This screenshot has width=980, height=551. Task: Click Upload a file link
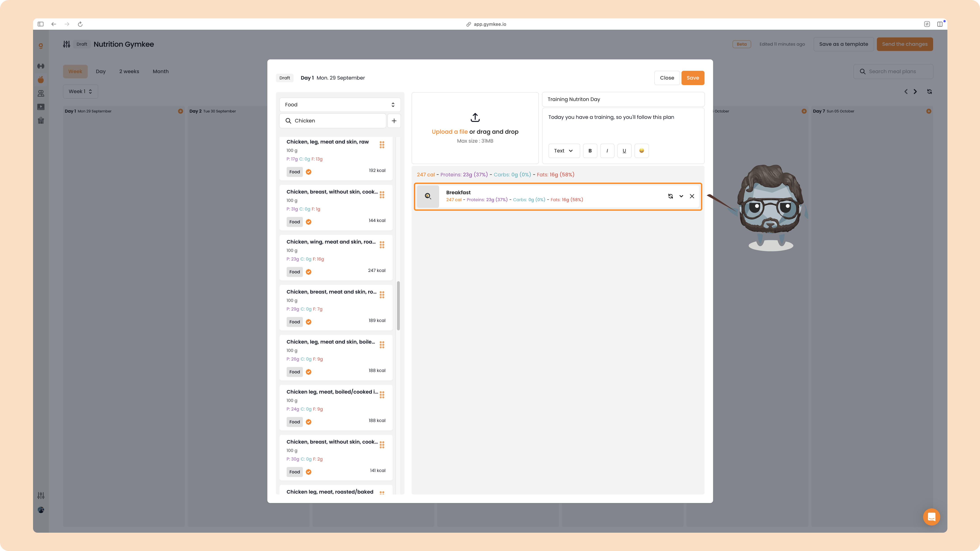[x=450, y=132]
